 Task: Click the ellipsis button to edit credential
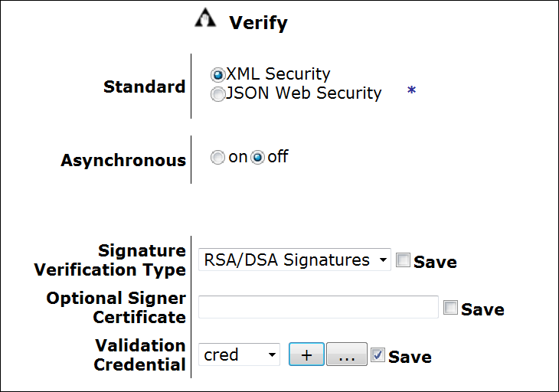pyautogui.click(x=347, y=354)
